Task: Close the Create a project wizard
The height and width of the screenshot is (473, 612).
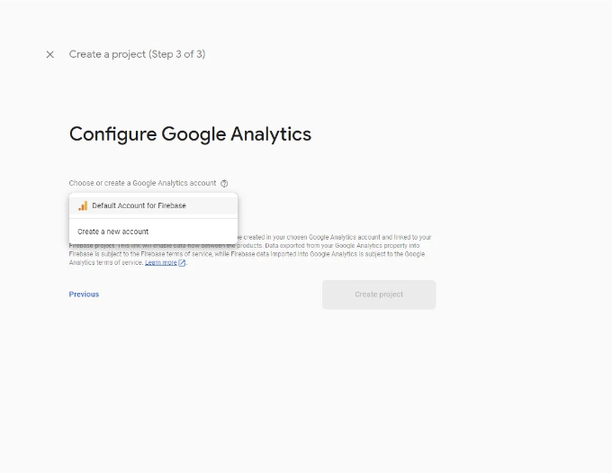Action: [50, 55]
